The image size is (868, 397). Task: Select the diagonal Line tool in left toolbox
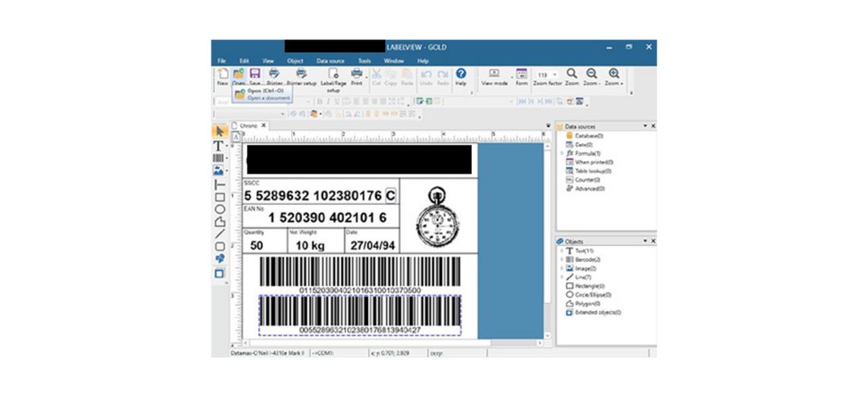pyautogui.click(x=219, y=234)
